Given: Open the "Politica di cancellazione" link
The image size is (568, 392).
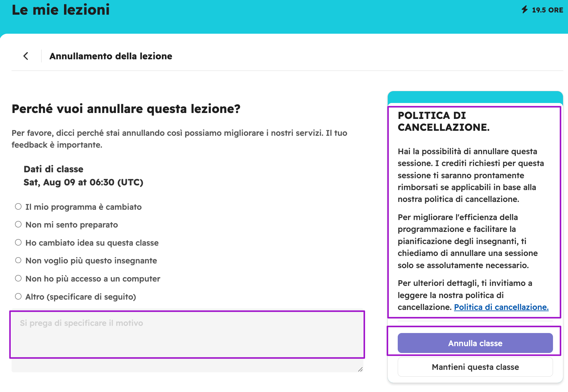Looking at the screenshot, I should 501,307.
